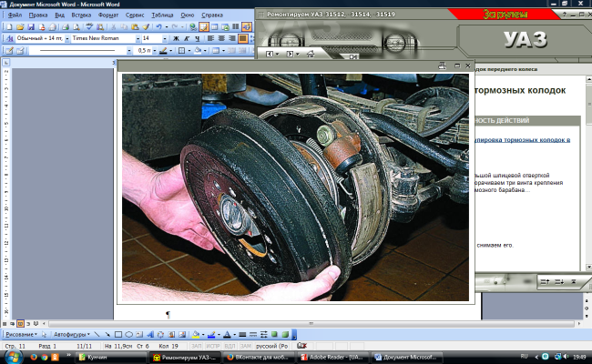Open the Справка menu
Screen dimensions: 592x364
click(212, 15)
